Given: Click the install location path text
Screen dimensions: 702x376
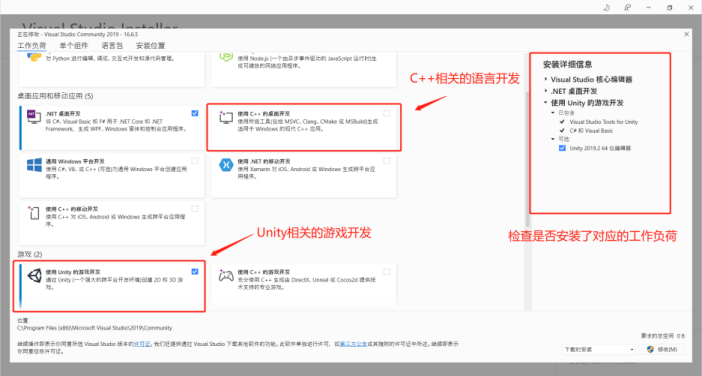Looking at the screenshot, I should click(94, 328).
